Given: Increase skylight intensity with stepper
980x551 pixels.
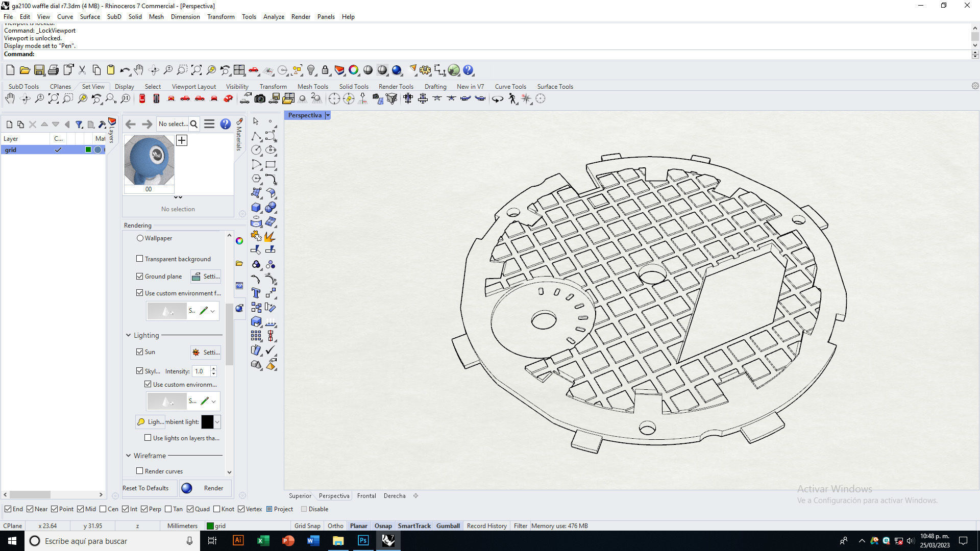Looking at the screenshot, I should click(214, 368).
